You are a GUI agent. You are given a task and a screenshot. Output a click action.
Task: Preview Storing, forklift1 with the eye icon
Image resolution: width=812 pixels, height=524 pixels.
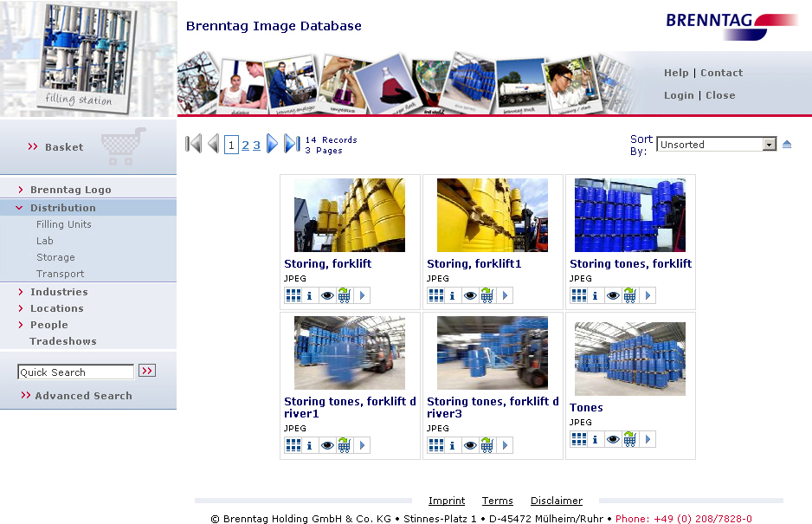click(x=470, y=295)
